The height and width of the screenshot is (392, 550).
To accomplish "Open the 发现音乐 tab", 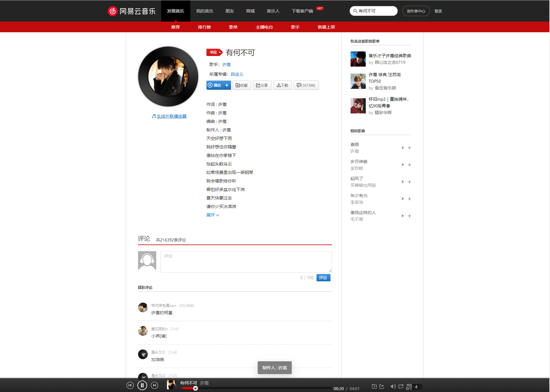I will click(x=175, y=11).
